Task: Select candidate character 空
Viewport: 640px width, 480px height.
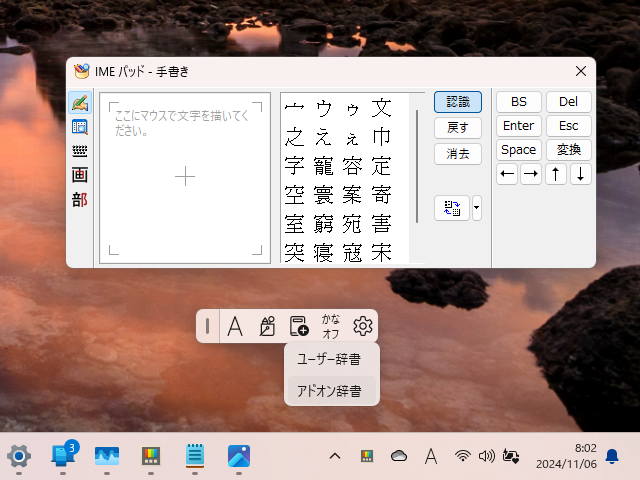Action: [295, 195]
